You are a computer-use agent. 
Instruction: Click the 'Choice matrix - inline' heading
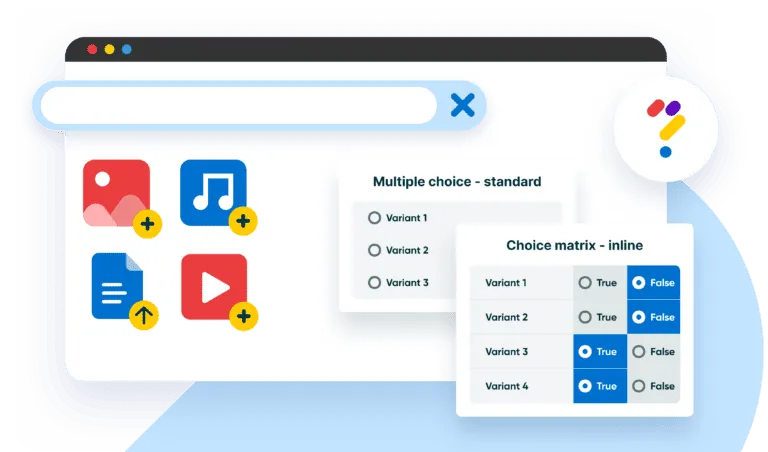575,245
